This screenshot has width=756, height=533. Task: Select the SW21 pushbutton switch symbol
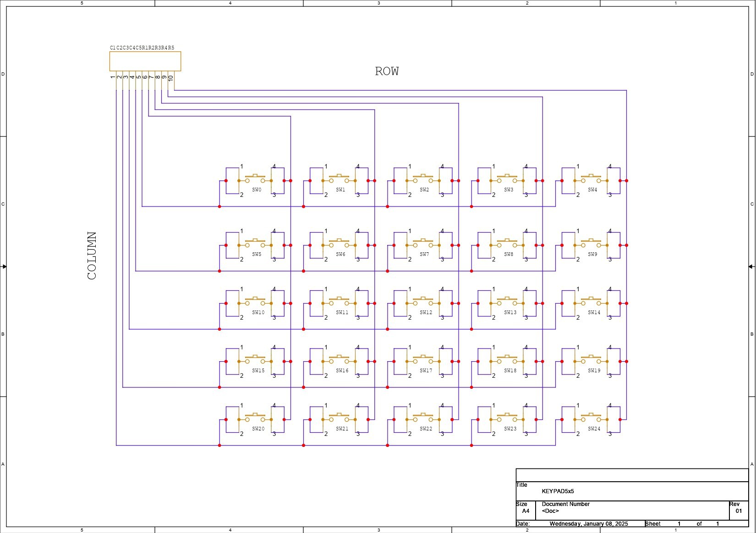pos(339,420)
